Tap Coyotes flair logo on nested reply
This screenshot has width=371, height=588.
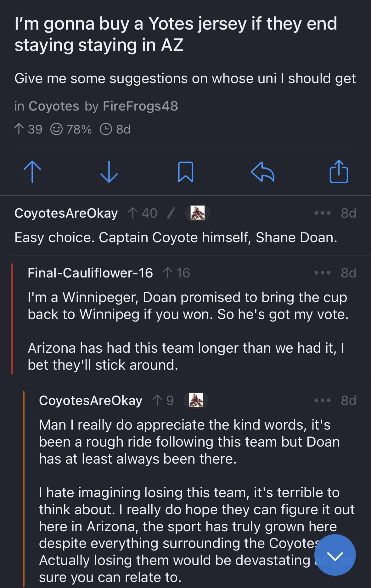tap(196, 400)
